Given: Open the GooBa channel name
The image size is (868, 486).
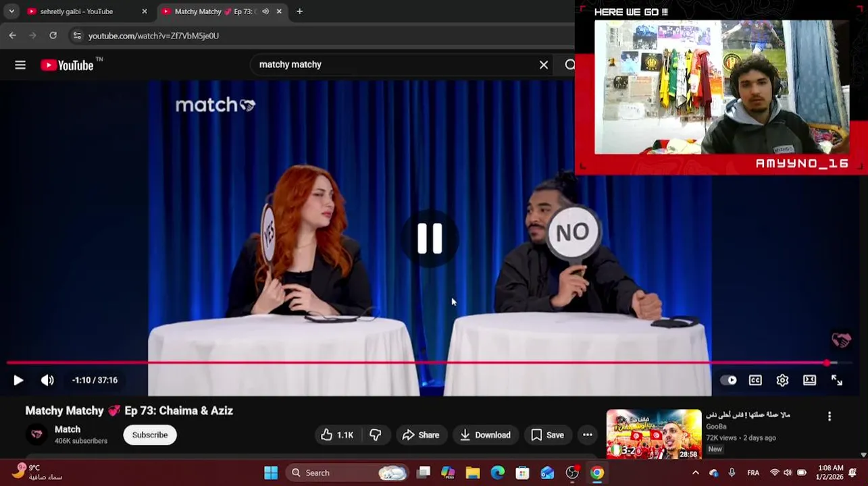Looking at the screenshot, I should (716, 427).
